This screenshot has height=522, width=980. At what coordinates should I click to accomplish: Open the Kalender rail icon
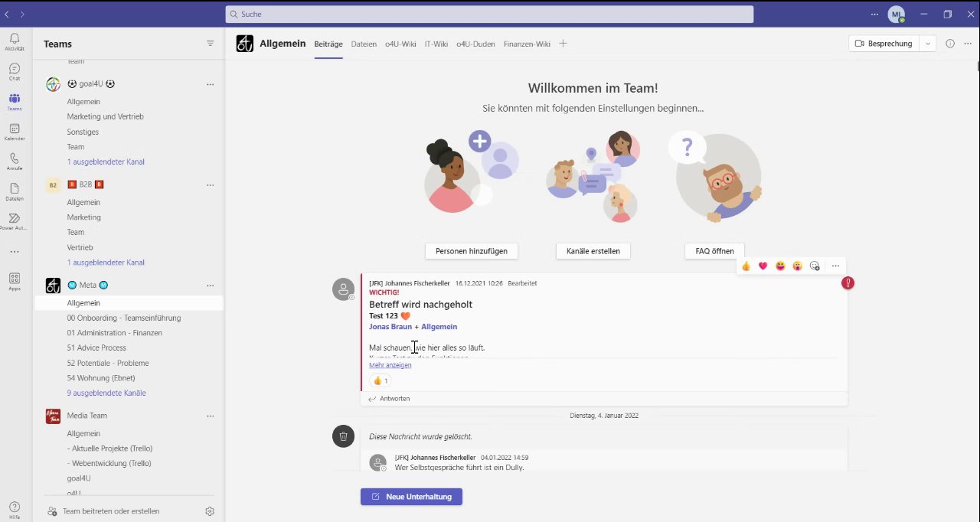tap(15, 132)
